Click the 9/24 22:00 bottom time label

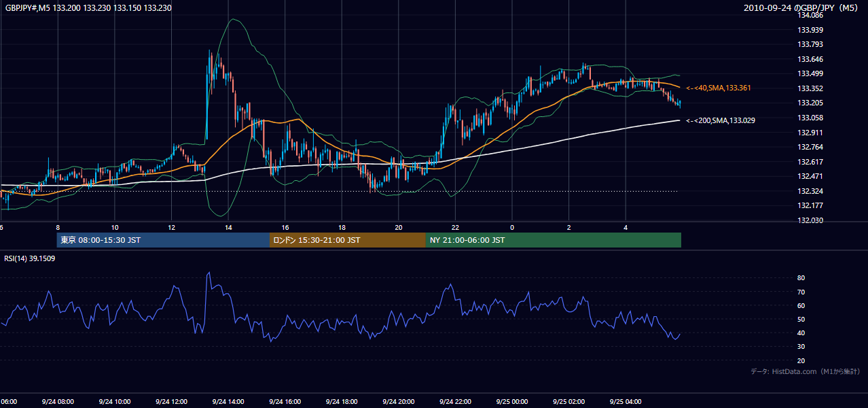(455, 401)
